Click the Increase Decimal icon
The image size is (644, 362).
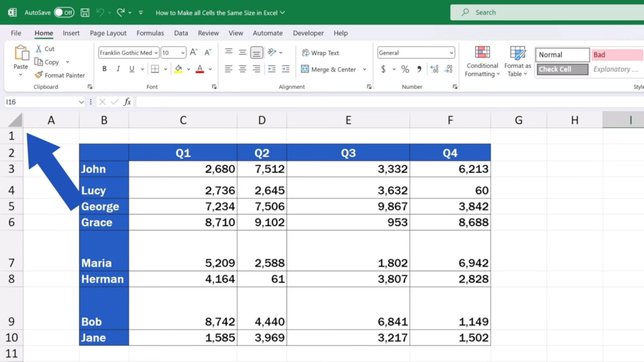click(x=434, y=69)
